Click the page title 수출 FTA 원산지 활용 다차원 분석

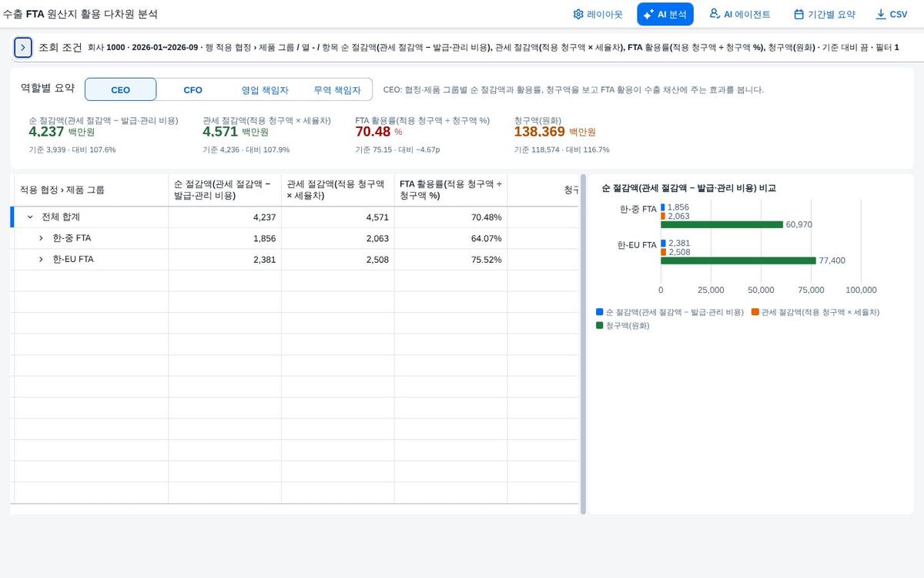[80, 14]
